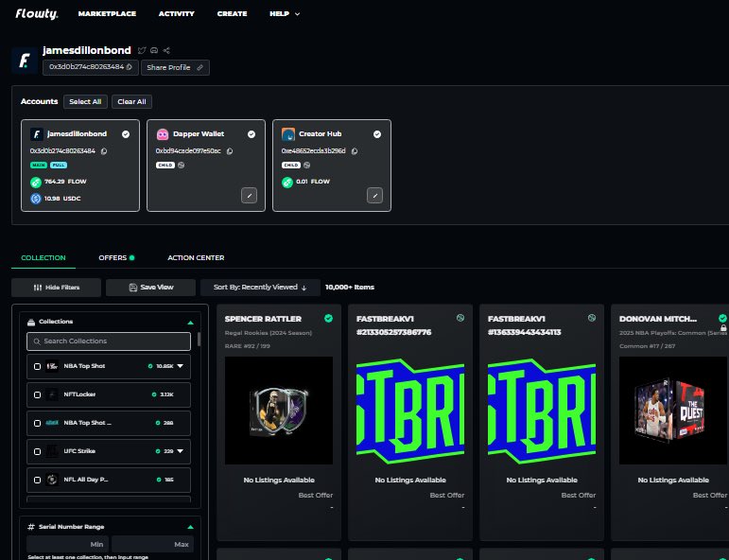Click FLOW token icon in Creator Hub card
Viewport: 729px width, 560px height.
click(x=287, y=183)
